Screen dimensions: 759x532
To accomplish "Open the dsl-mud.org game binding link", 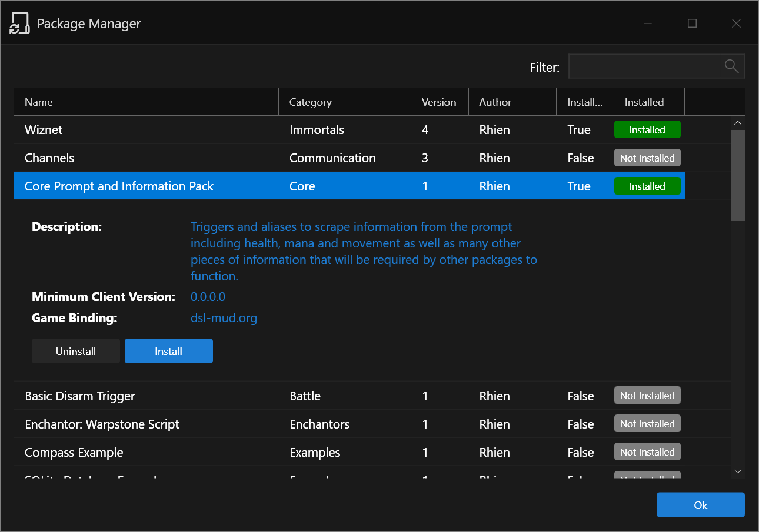I will [224, 318].
